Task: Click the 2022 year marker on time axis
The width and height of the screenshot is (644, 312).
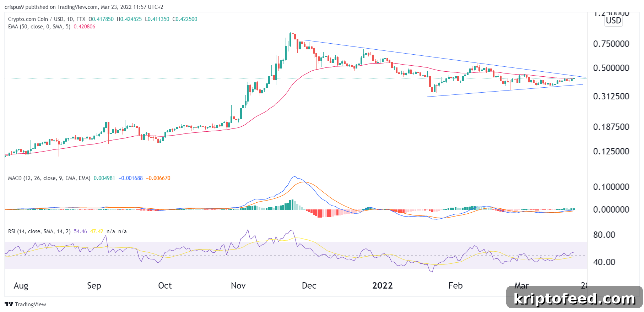Action: 383,286
